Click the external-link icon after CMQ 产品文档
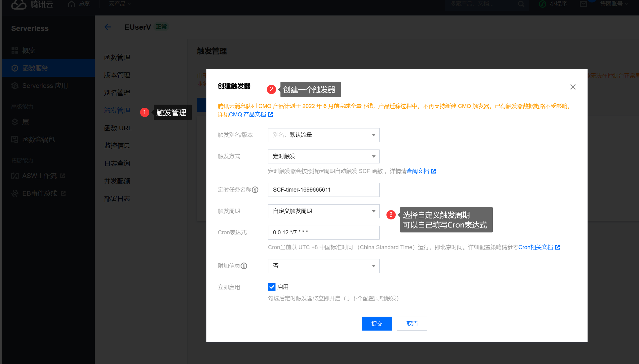Screen dimensions: 639x364 [x=271, y=115]
